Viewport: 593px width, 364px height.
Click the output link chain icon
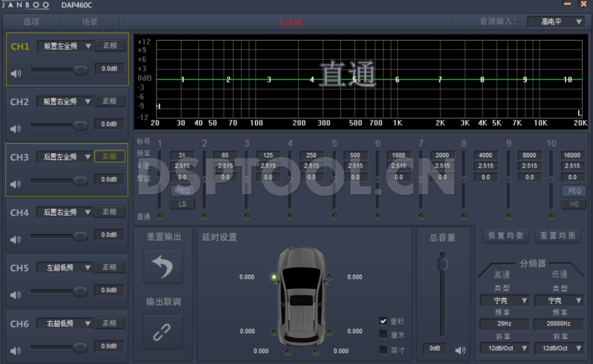[x=162, y=333]
